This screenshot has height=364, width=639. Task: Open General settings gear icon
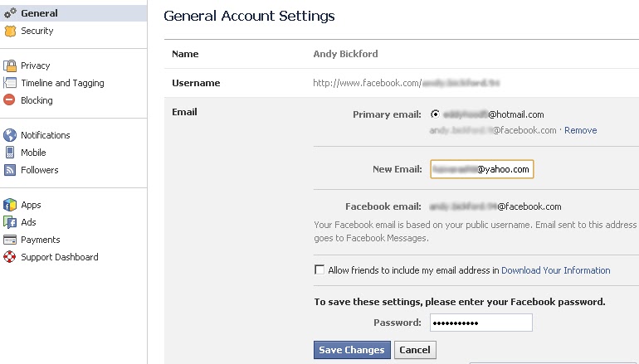click(x=10, y=13)
